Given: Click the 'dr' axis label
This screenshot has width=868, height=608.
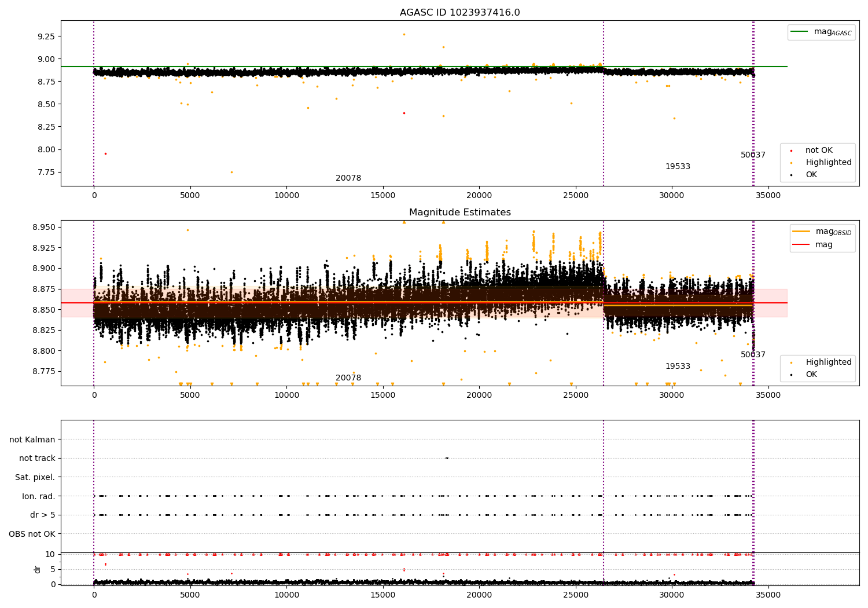Looking at the screenshot, I should (x=38, y=570).
